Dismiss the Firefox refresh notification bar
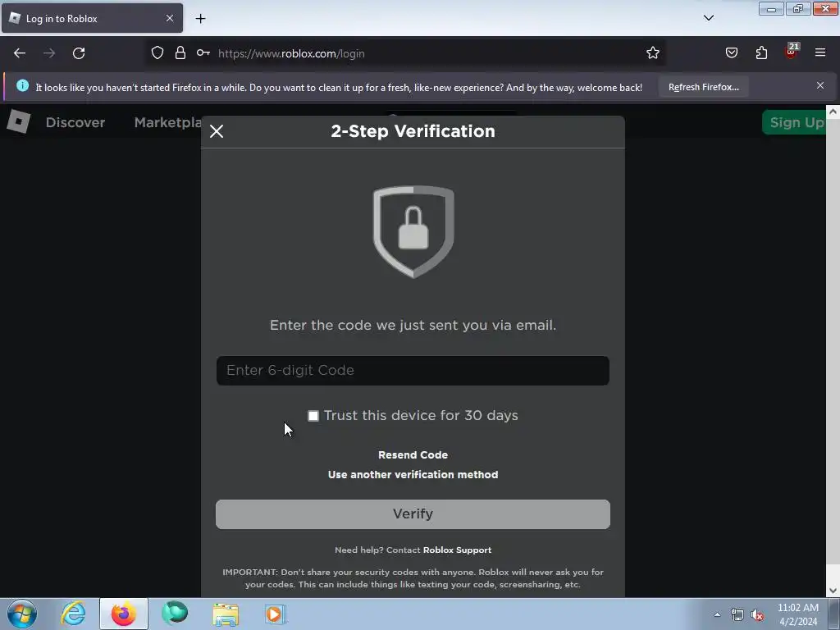 point(820,85)
